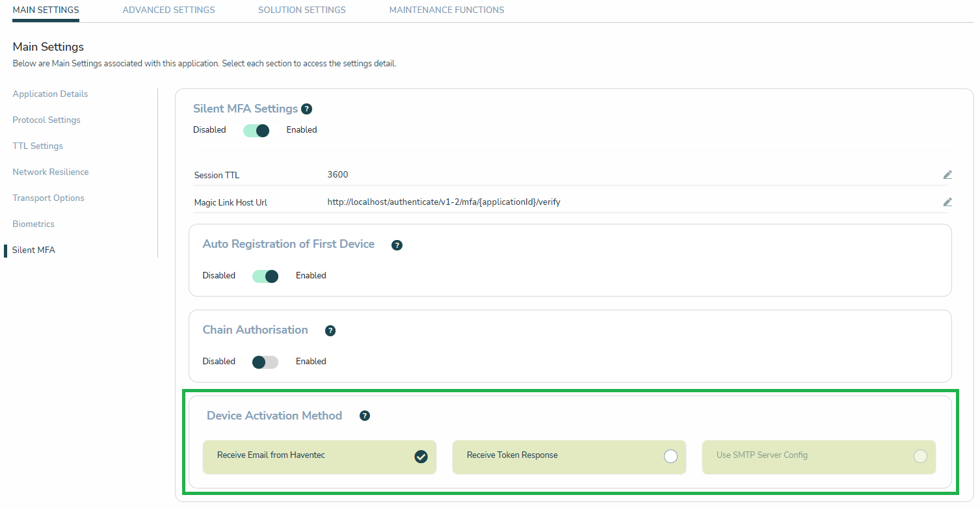Click the Silent MFA Settings heading
Image resolution: width=980 pixels, height=508 pixels.
(x=245, y=109)
